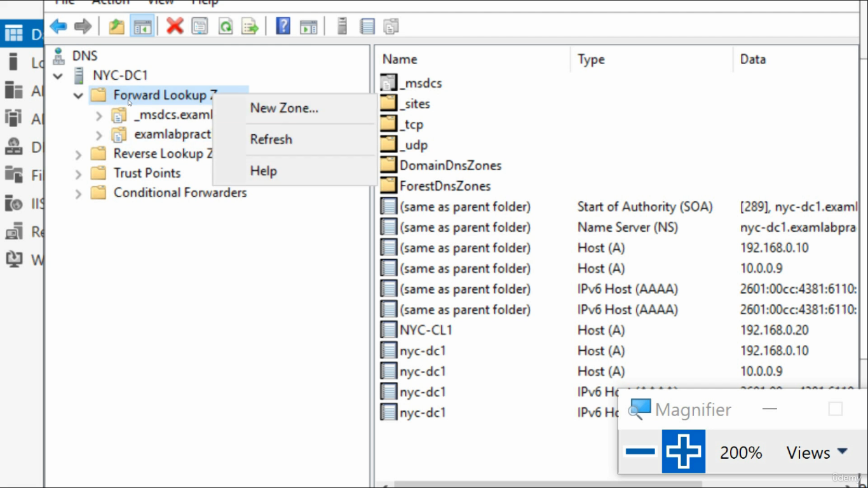This screenshot has width=868, height=488.
Task: Open the _udp folder in the list
Action: click(414, 145)
